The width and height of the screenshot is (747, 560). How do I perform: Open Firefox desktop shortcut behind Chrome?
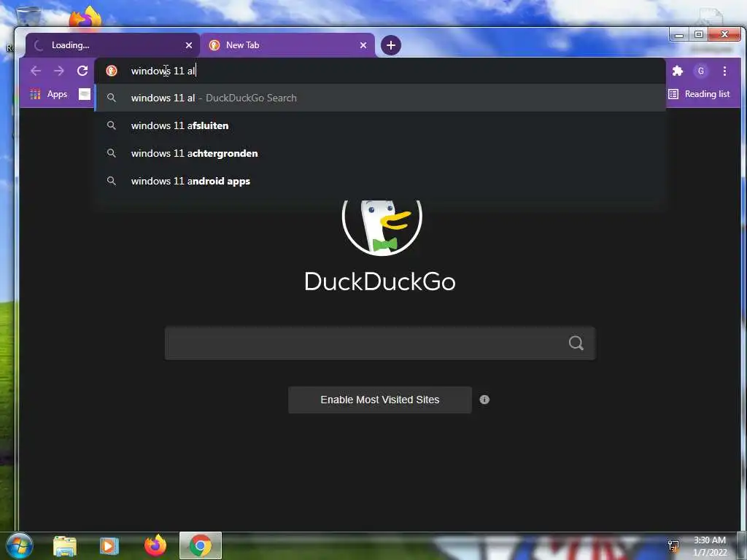tap(85, 17)
